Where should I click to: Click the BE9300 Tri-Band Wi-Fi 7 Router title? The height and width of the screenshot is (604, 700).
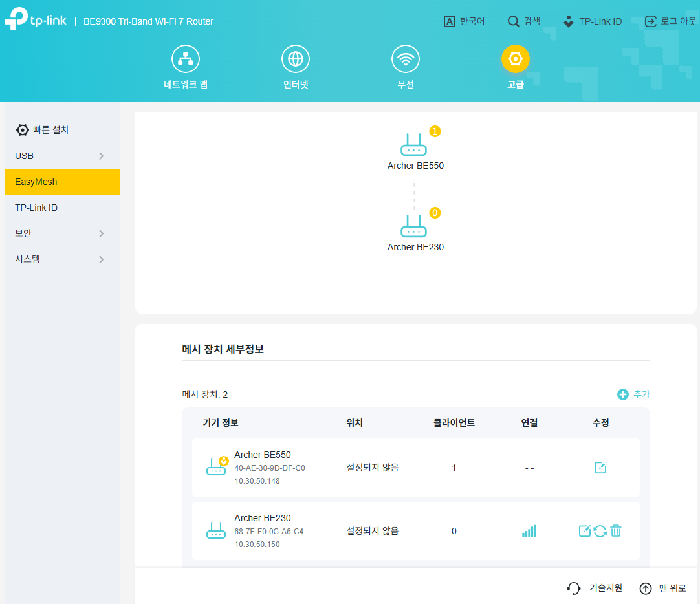pyautogui.click(x=148, y=21)
